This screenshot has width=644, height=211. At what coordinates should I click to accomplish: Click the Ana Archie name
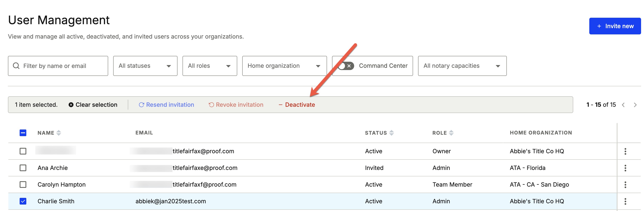click(53, 168)
